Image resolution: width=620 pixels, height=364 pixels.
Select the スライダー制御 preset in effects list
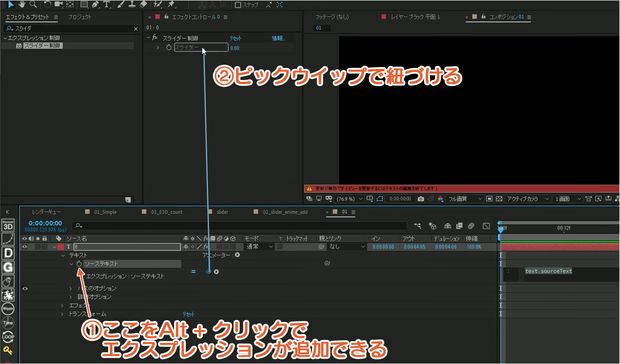tap(42, 46)
